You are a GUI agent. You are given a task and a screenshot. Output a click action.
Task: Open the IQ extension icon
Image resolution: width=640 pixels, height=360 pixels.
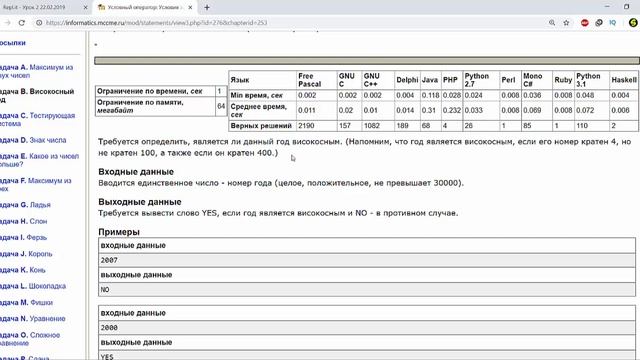tap(612, 23)
